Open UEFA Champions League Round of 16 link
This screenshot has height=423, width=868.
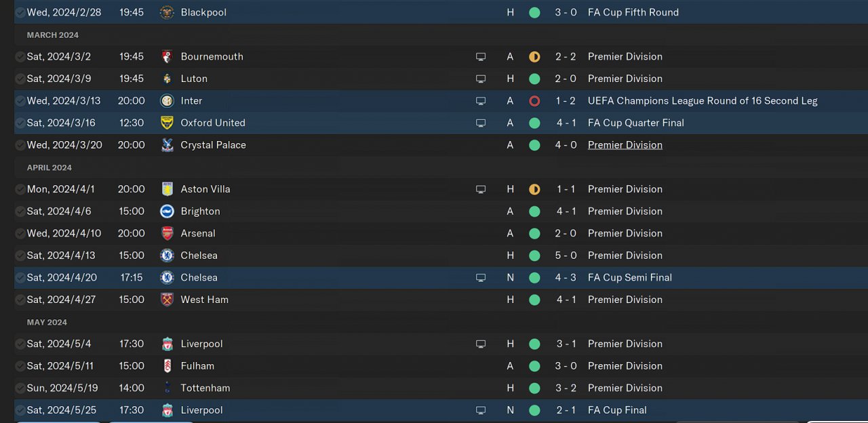[702, 101]
